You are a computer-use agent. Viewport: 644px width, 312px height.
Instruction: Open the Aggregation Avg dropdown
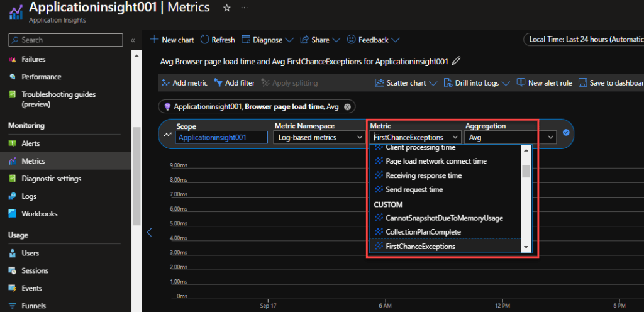pos(511,137)
